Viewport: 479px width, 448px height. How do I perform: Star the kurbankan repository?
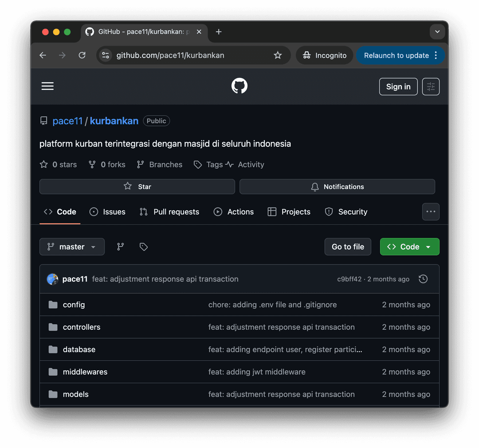[x=137, y=187]
